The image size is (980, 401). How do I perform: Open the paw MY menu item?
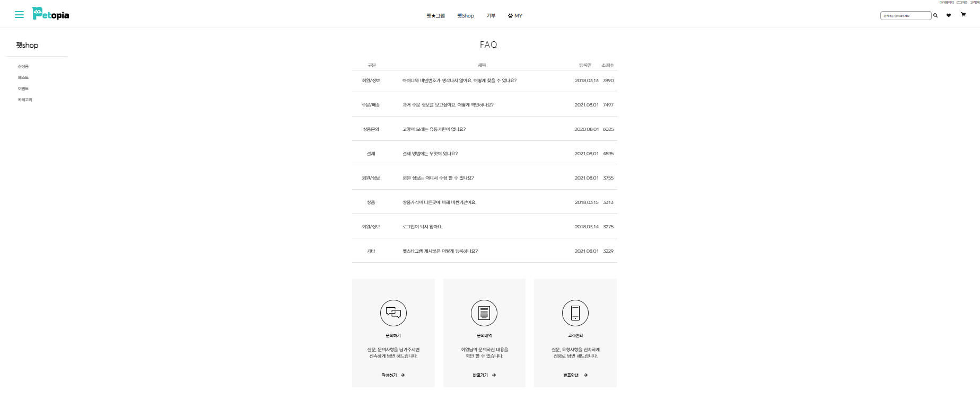pos(515,16)
